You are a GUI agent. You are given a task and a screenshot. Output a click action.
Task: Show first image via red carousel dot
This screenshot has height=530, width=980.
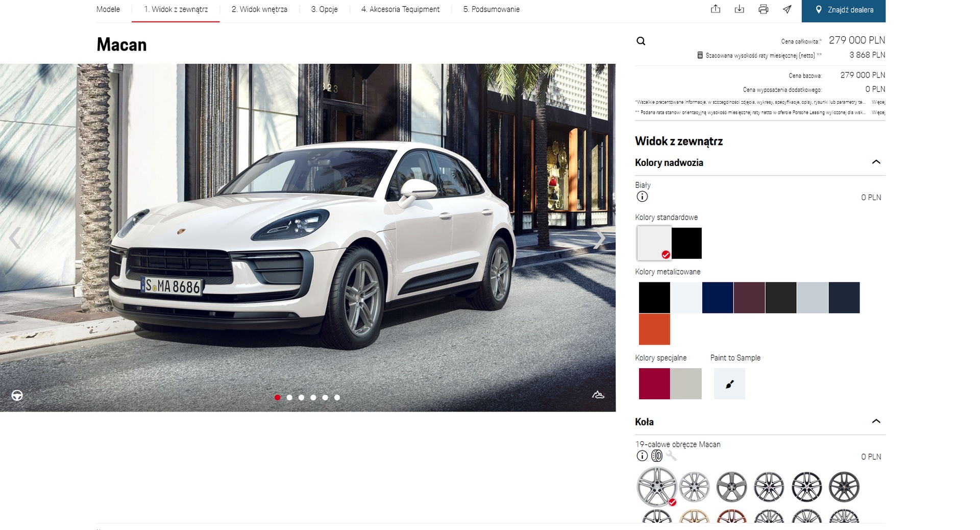[x=277, y=397]
